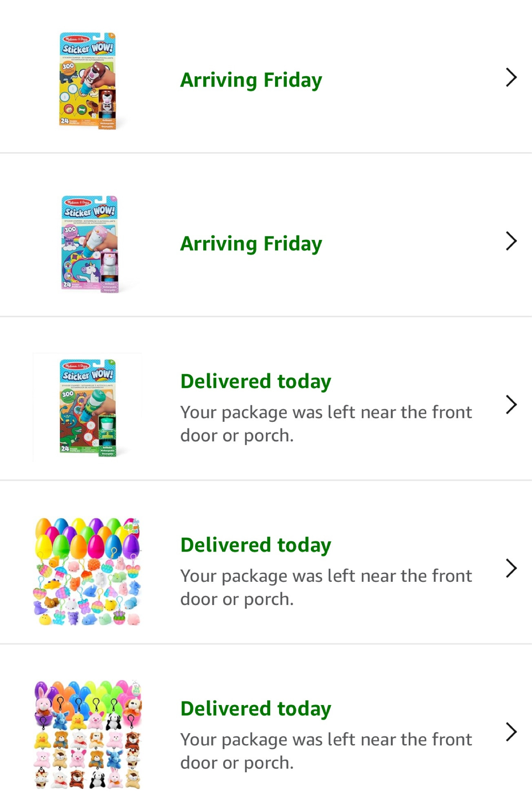Click Delivered today for the plush keychain eggs
This screenshot has width=532, height=798.
[256, 709]
